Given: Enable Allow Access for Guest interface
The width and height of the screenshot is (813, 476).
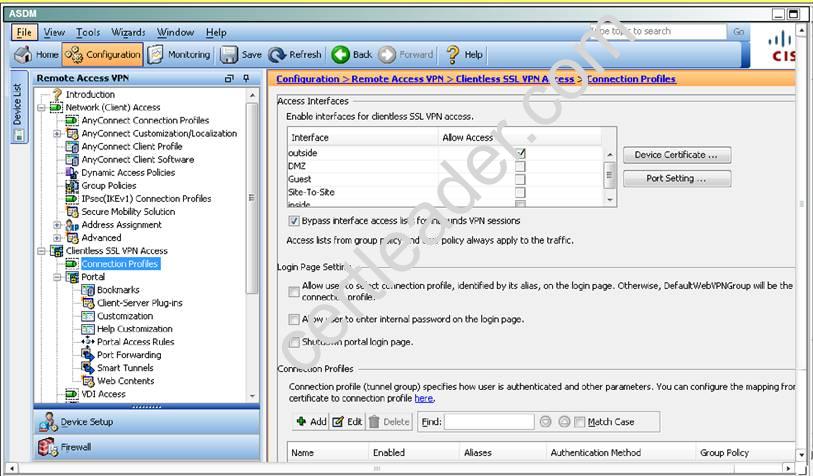Looking at the screenshot, I should tap(520, 179).
